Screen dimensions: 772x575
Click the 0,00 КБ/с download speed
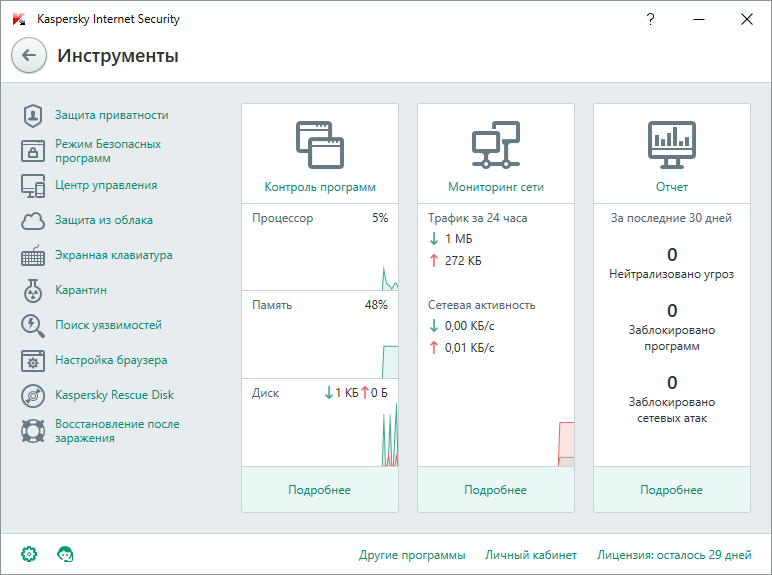469,326
